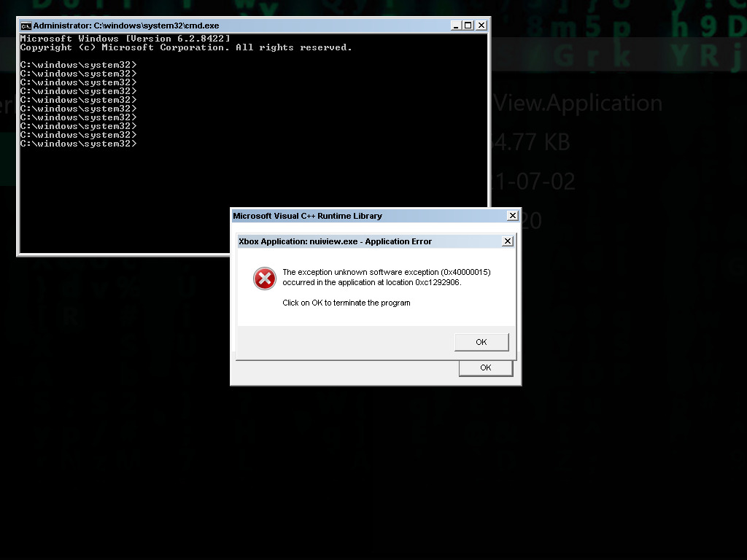Click the cmd.exe system menu icon in title bar
The image size is (747, 560).
(26, 26)
